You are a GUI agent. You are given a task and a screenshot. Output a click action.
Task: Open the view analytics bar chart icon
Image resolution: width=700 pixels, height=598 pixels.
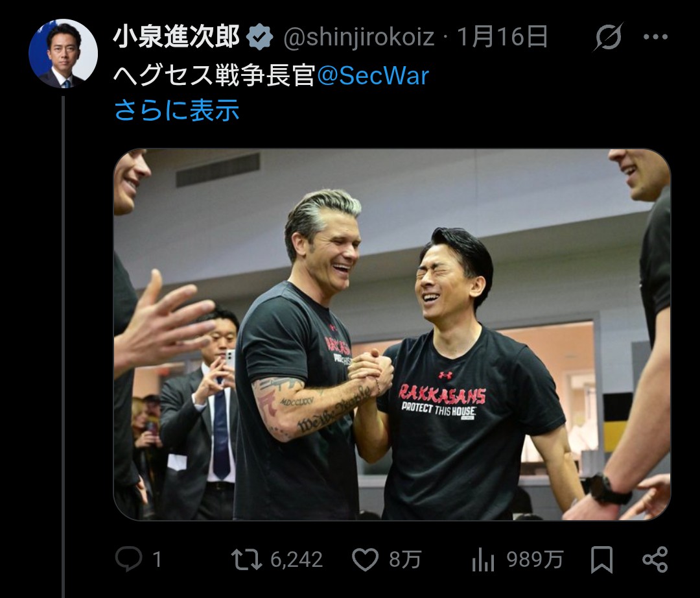coord(483,560)
